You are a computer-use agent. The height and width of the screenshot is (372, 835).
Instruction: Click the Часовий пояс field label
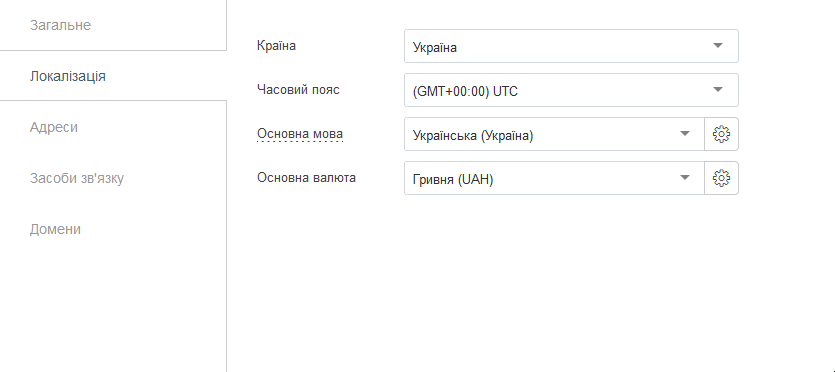298,89
